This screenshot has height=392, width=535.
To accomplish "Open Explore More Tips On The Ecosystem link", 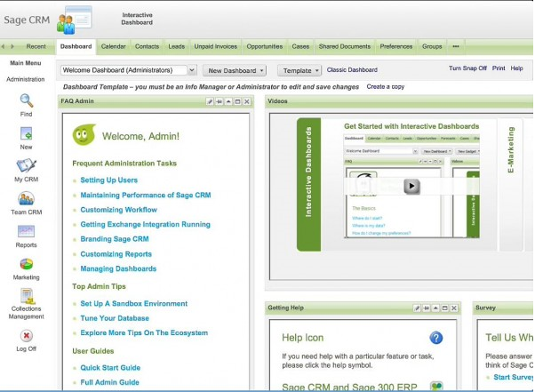I will 144,333.
